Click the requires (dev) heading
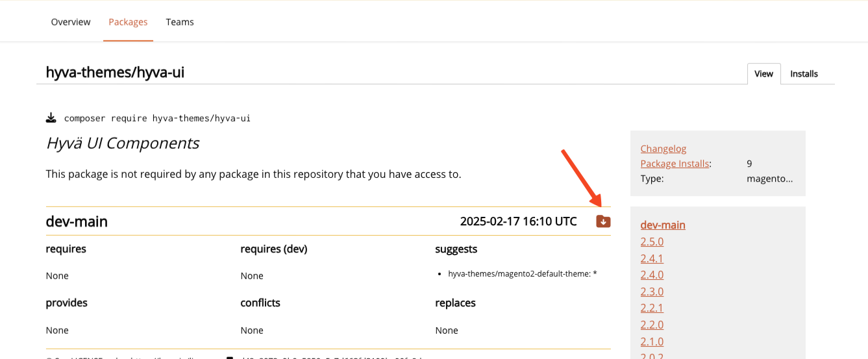 (x=273, y=249)
